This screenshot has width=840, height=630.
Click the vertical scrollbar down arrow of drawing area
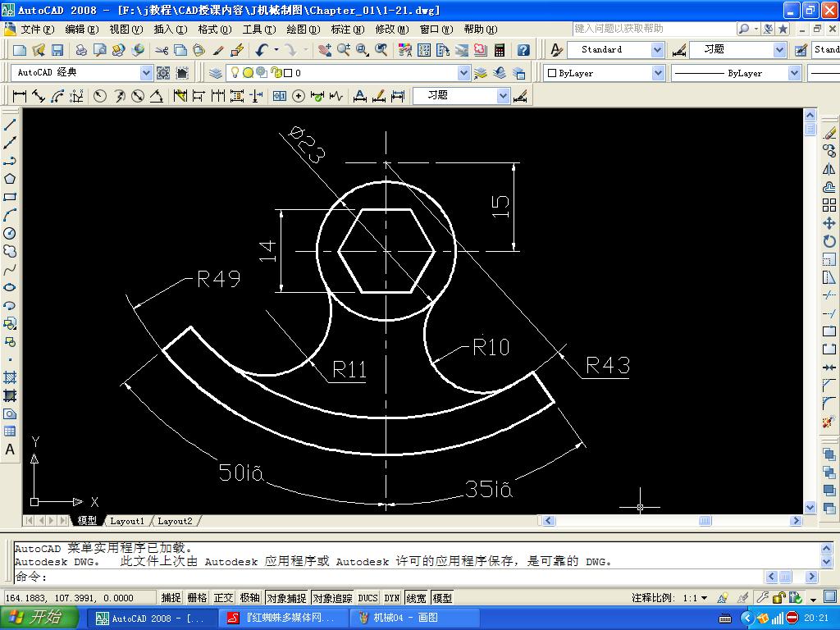[810, 507]
